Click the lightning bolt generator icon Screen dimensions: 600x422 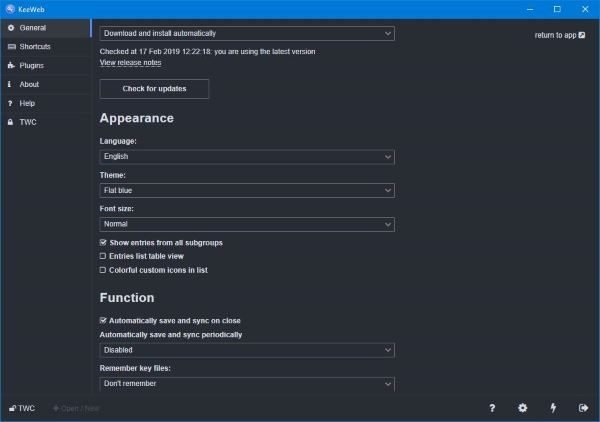(x=553, y=408)
